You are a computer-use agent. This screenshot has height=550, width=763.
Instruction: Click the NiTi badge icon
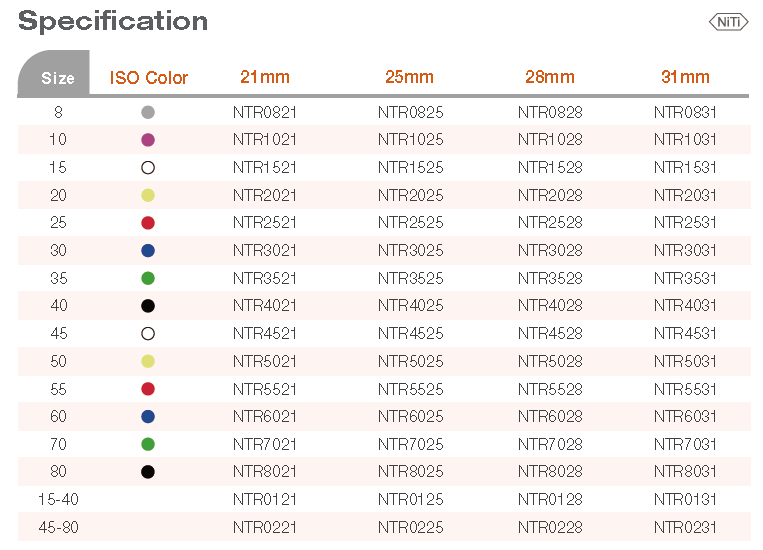[727, 21]
